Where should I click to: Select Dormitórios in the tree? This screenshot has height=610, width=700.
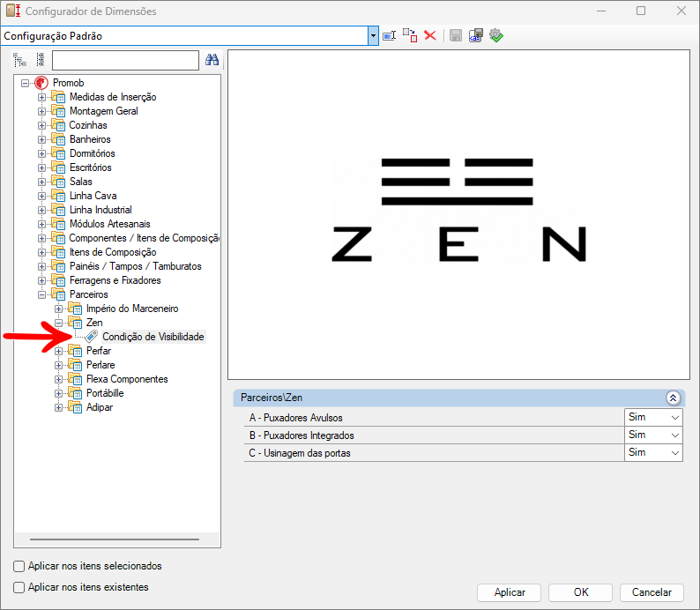(93, 153)
